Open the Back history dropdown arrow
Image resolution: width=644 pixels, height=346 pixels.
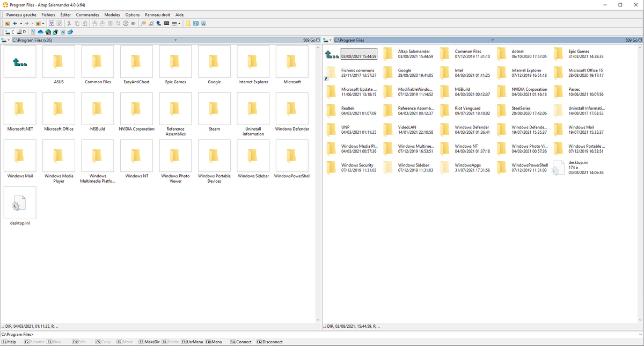(21, 24)
